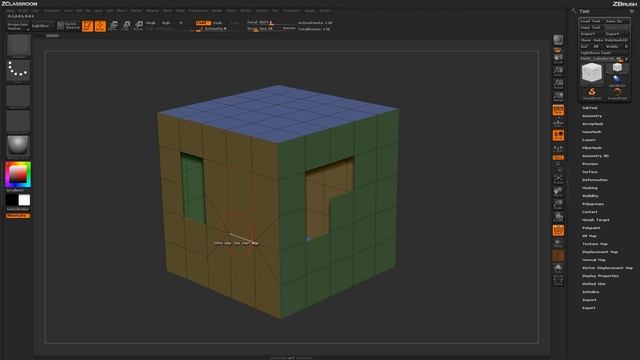Click the Save As button

point(616,21)
